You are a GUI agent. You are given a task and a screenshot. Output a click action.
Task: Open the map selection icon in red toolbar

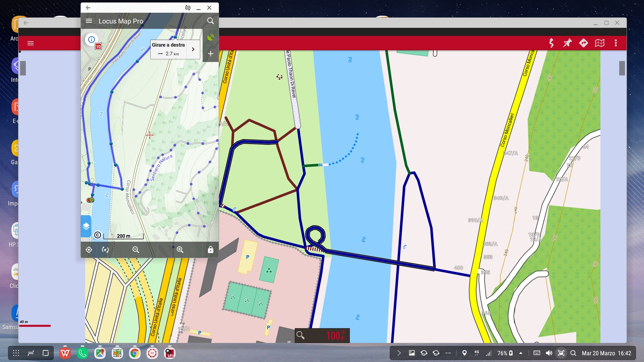600,43
